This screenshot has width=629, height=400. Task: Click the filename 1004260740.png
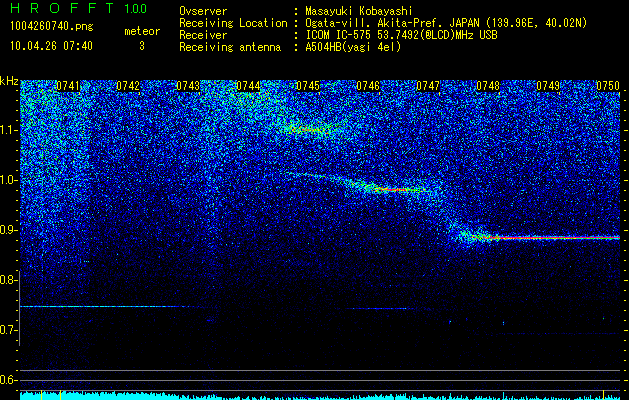tap(52, 27)
